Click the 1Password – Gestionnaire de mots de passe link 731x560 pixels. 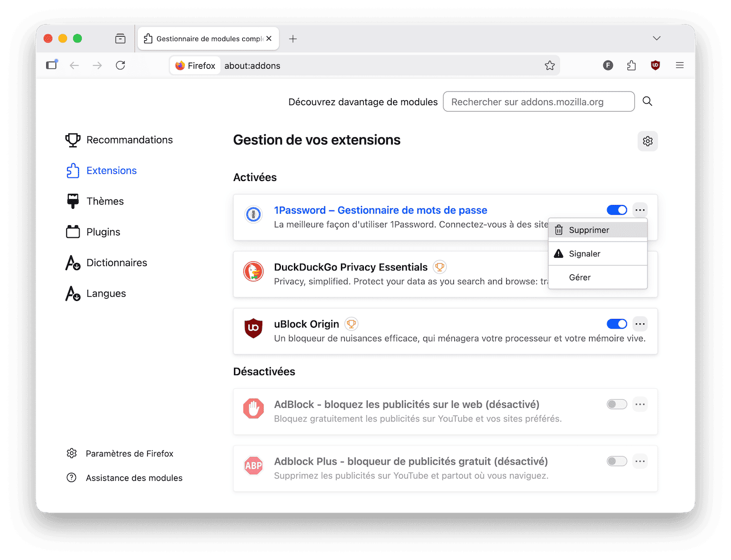[380, 210]
